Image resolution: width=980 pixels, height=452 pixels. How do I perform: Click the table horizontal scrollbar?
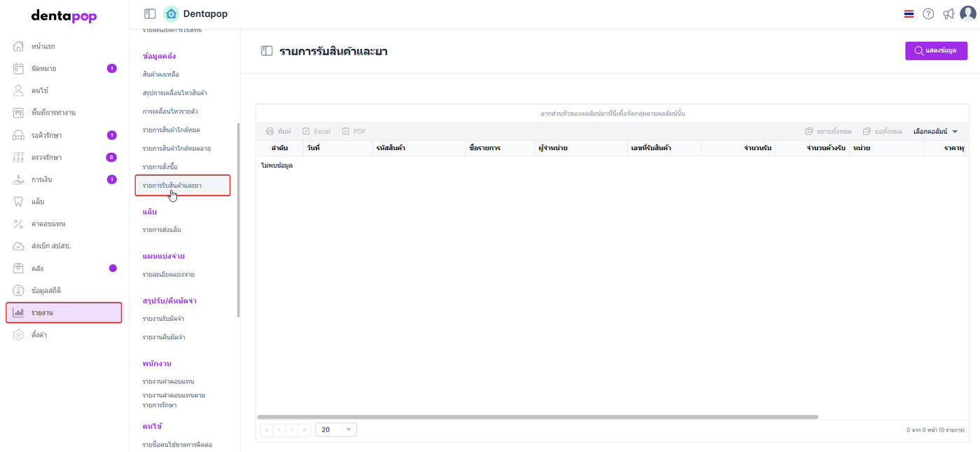tap(538, 417)
